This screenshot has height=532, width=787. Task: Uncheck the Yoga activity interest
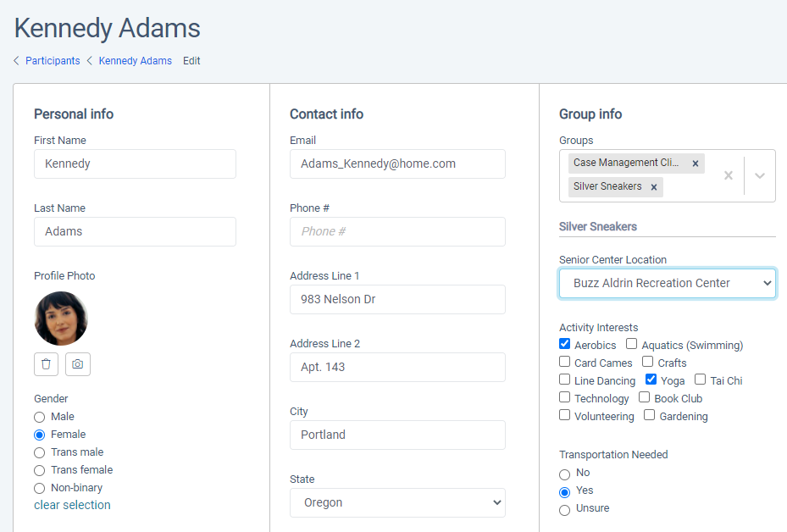[651, 380]
